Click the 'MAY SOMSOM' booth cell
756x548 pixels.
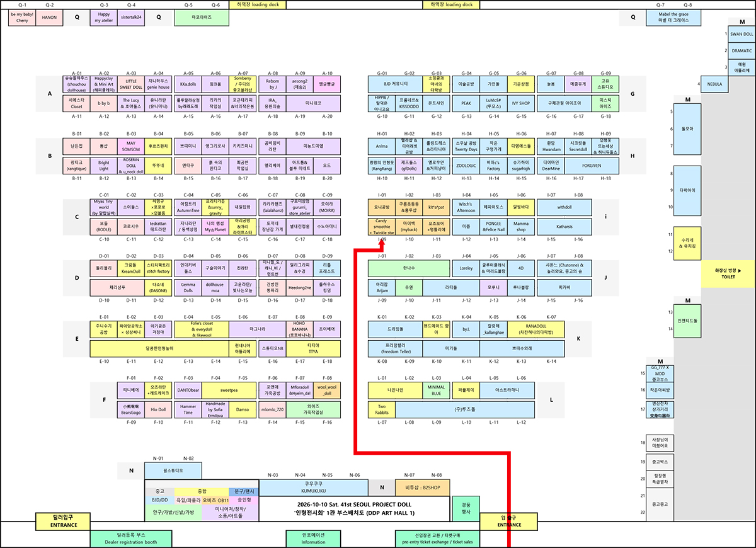(x=131, y=147)
